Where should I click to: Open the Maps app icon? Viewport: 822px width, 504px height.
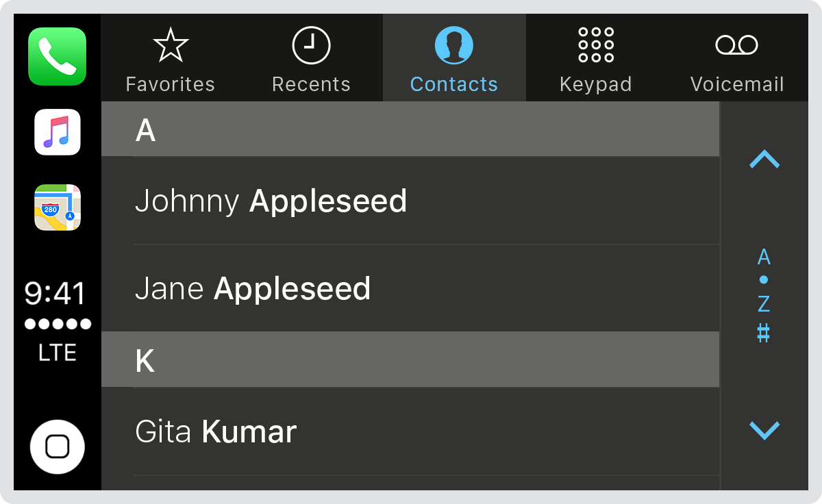(58, 207)
